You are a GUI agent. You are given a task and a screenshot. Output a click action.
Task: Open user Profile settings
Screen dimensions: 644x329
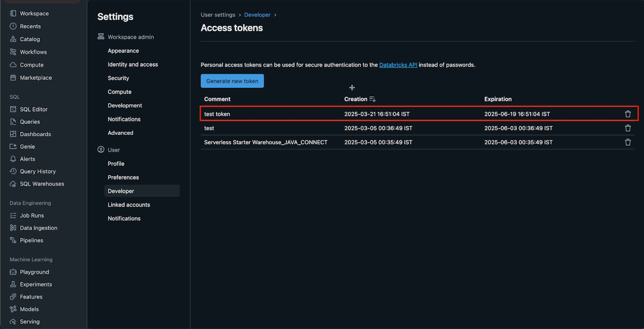pos(116,164)
